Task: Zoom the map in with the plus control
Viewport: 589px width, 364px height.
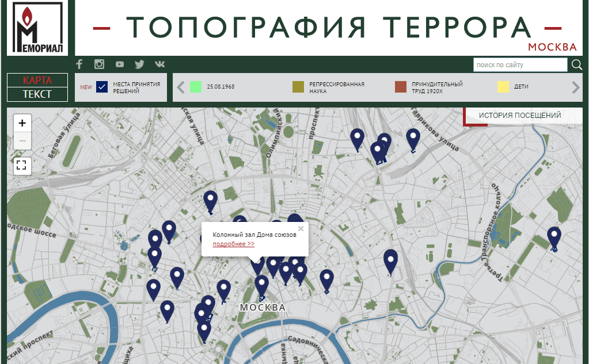Action: pos(21,123)
